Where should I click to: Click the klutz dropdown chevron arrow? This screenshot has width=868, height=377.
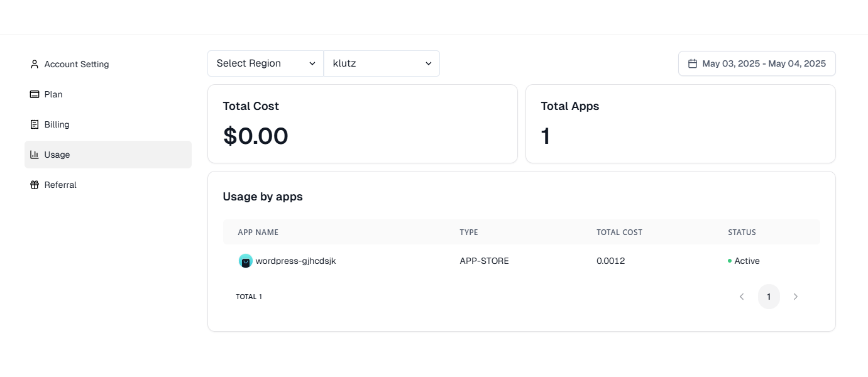429,63
